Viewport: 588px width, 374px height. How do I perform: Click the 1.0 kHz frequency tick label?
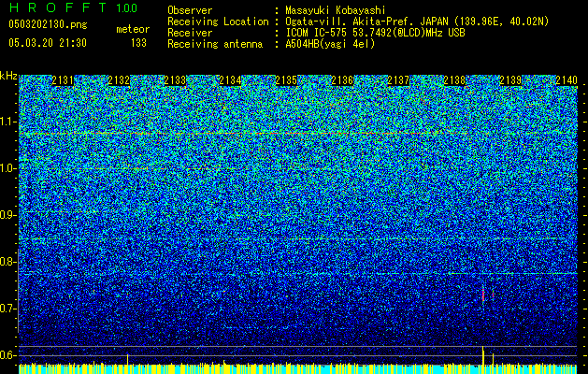[7, 168]
